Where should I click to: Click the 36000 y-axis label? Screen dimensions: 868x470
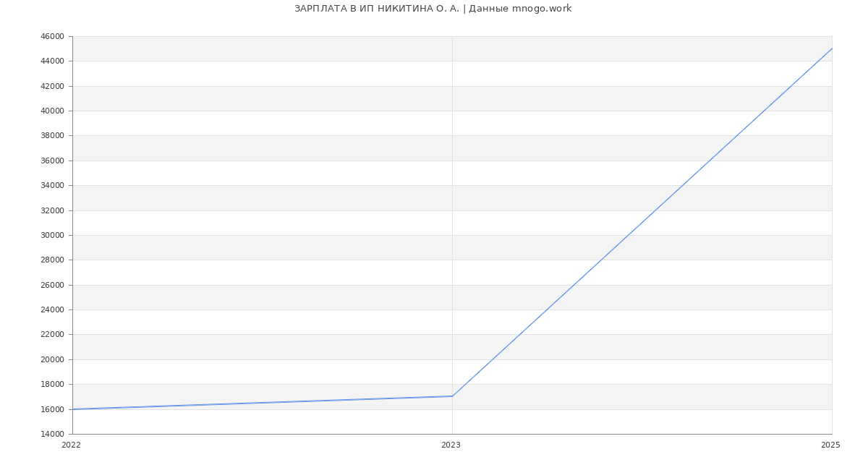click(52, 161)
